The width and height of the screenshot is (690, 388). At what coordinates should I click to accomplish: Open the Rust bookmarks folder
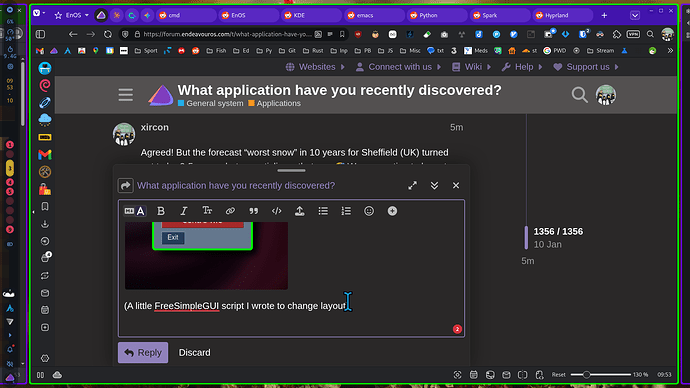[313, 51]
